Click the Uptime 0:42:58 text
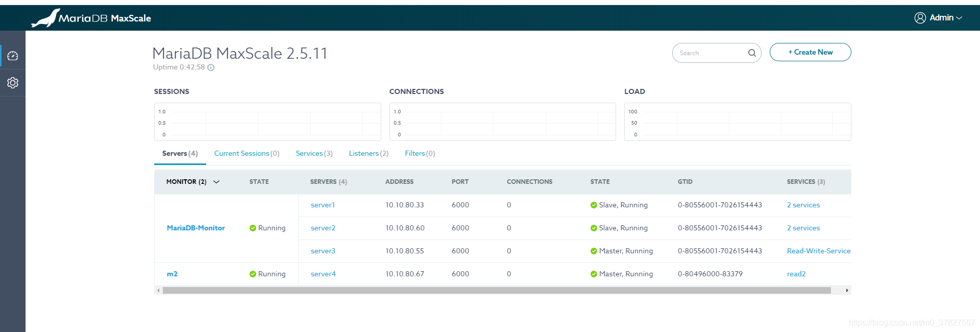 click(179, 67)
